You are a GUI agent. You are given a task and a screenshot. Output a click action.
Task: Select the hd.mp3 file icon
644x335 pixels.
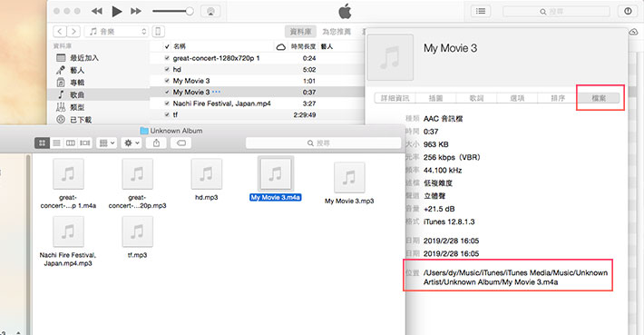[206, 174]
